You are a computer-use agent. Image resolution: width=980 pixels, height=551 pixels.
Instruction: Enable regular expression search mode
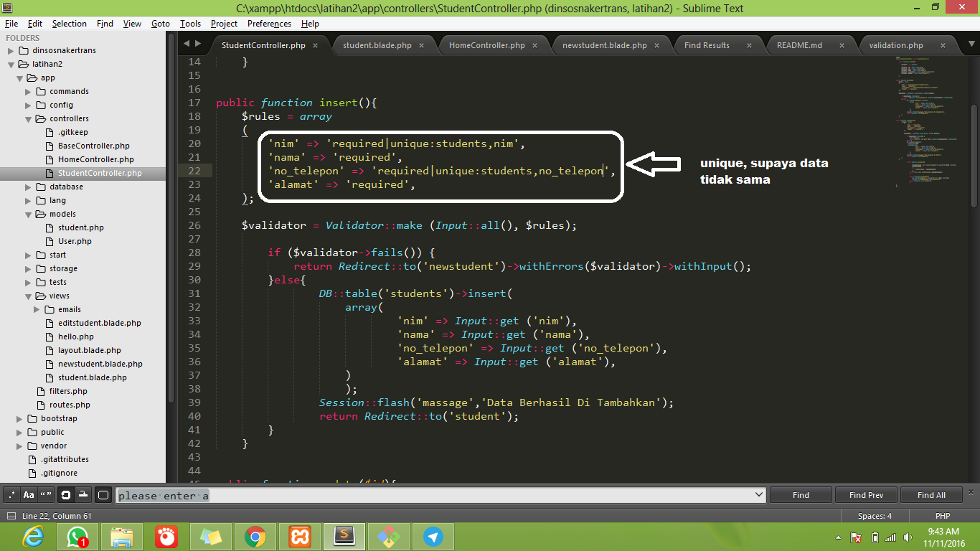pyautogui.click(x=10, y=495)
